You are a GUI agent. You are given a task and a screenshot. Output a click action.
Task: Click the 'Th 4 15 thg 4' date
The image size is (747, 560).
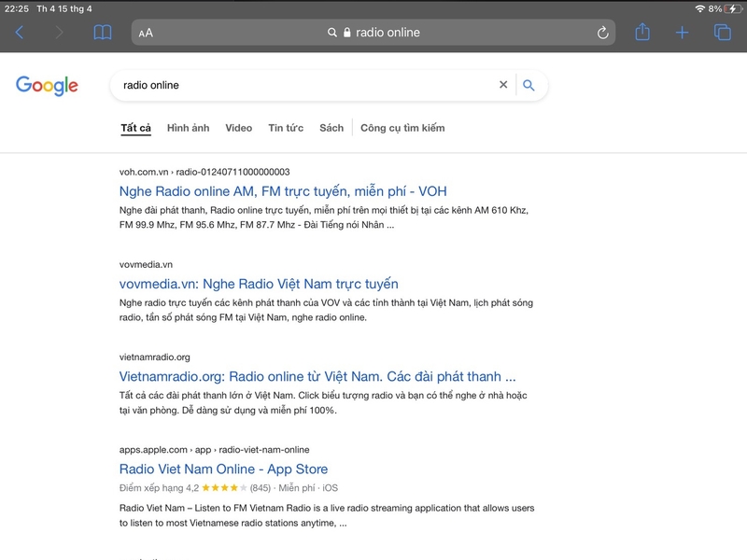pos(64,8)
